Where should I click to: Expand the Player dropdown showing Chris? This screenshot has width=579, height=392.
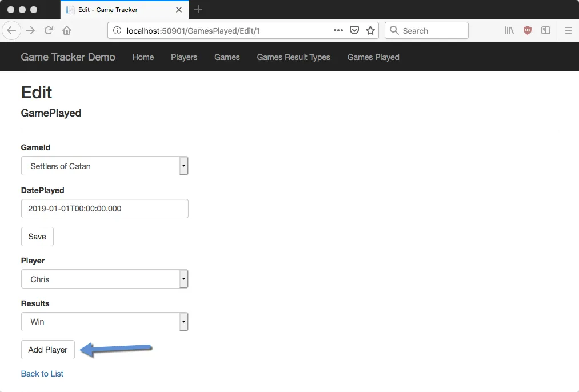coord(105,279)
